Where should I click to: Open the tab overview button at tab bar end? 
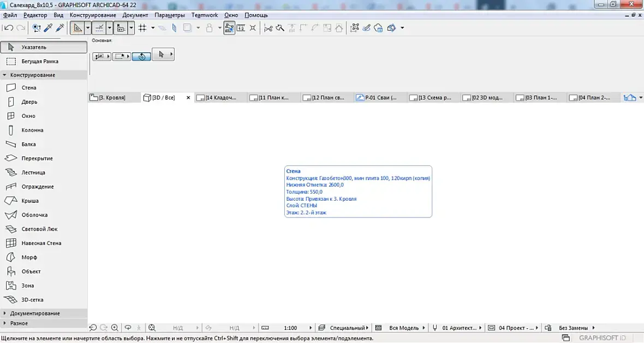pyautogui.click(x=630, y=98)
